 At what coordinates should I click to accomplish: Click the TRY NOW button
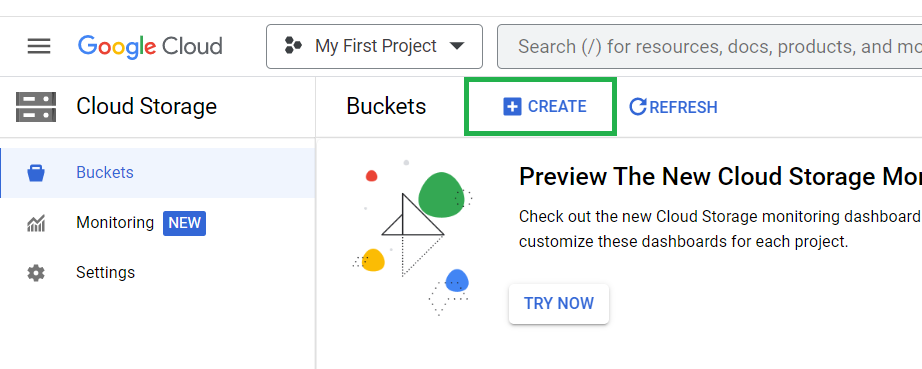point(559,304)
